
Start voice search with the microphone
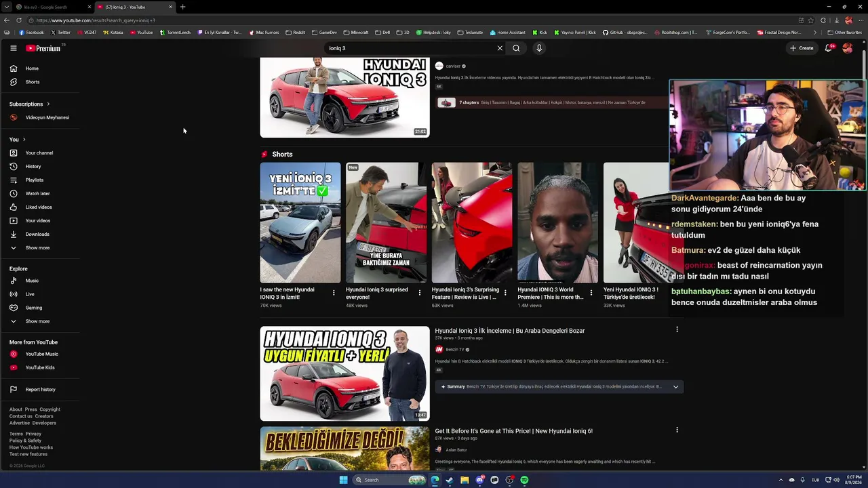pos(539,48)
